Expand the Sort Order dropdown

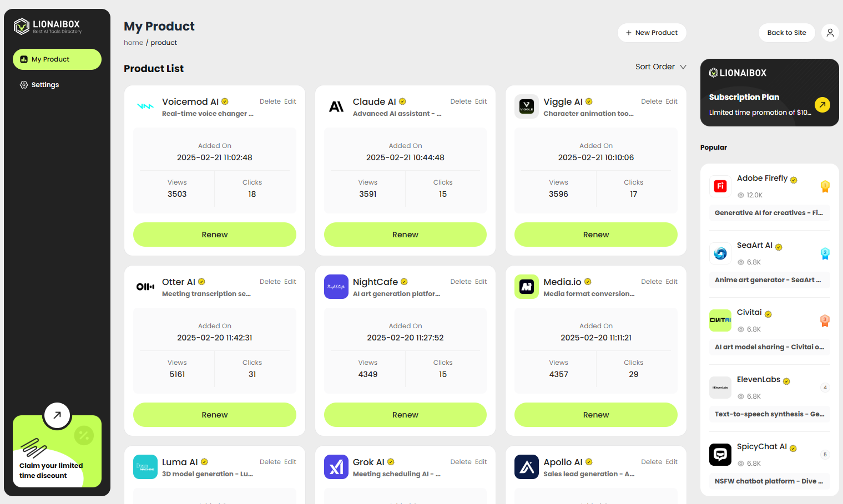coord(661,67)
